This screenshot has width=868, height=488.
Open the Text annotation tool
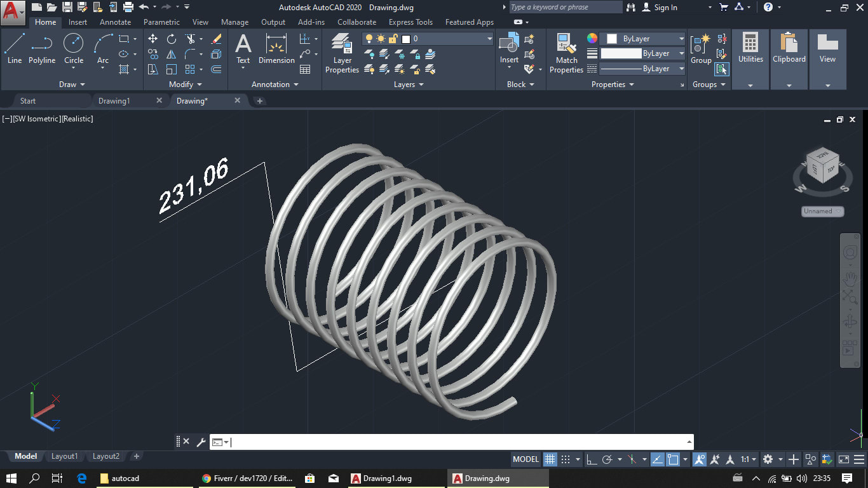pos(243,49)
